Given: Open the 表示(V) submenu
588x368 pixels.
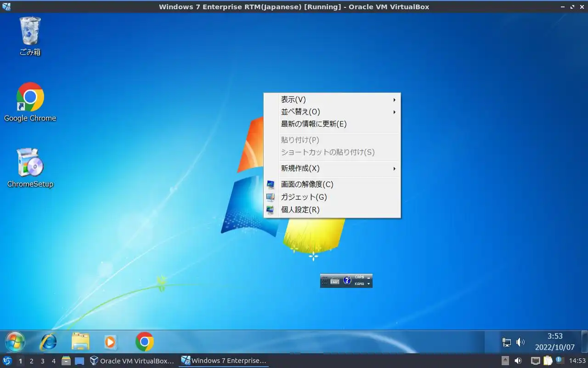Looking at the screenshot, I should 332,99.
